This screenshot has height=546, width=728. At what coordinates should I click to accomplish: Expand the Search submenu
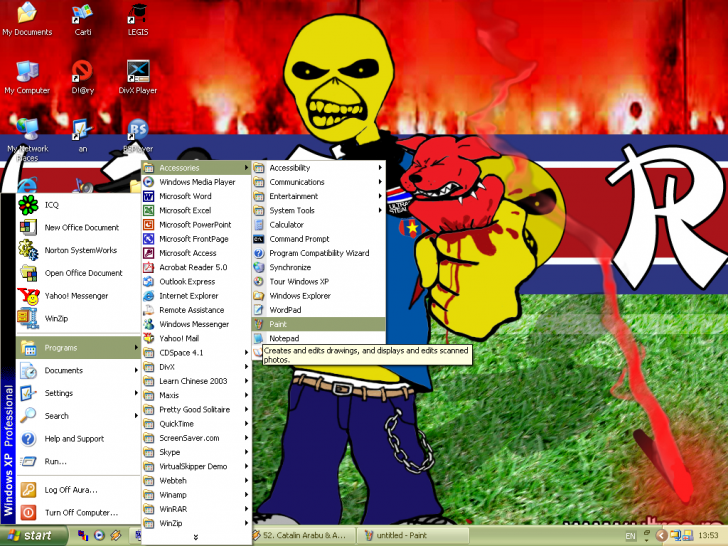(x=78, y=416)
